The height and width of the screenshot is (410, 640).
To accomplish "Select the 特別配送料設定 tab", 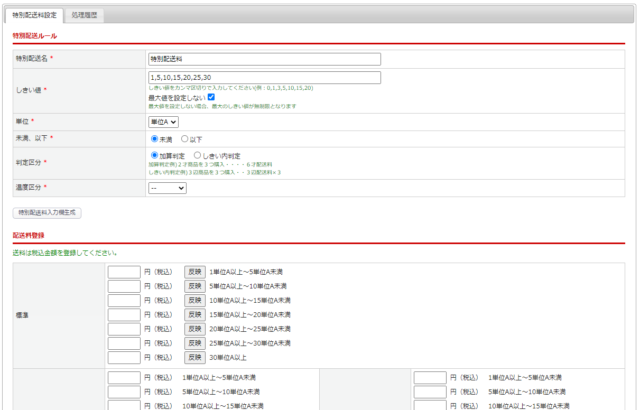I will click(35, 16).
